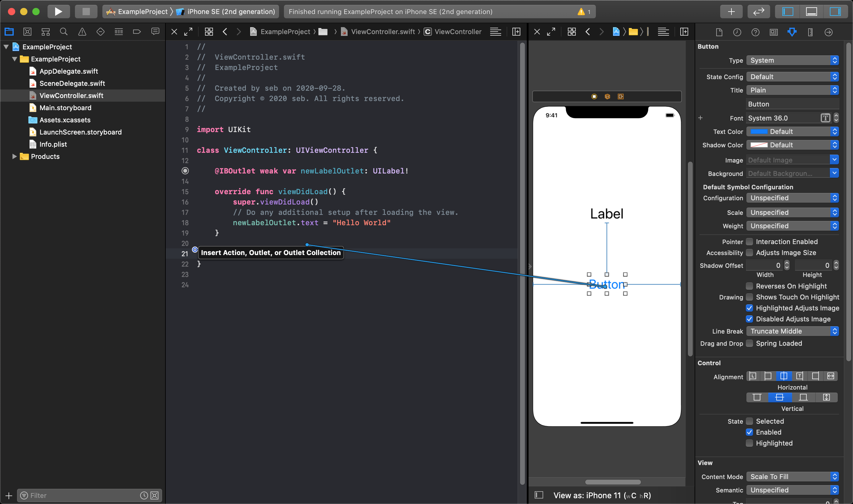This screenshot has height=504, width=853.
Task: Enable Pointer Interaction Enabled checkbox
Action: click(x=749, y=242)
